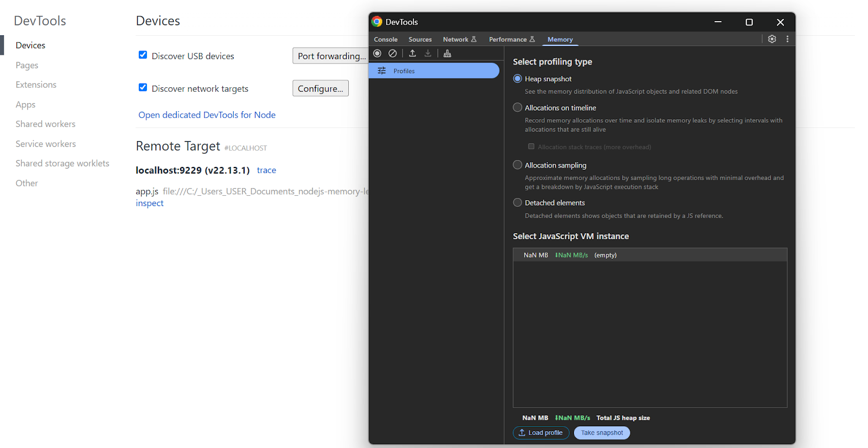Click the Profiles sliders icon
Viewport: 868px width, 448px height.
click(382, 71)
